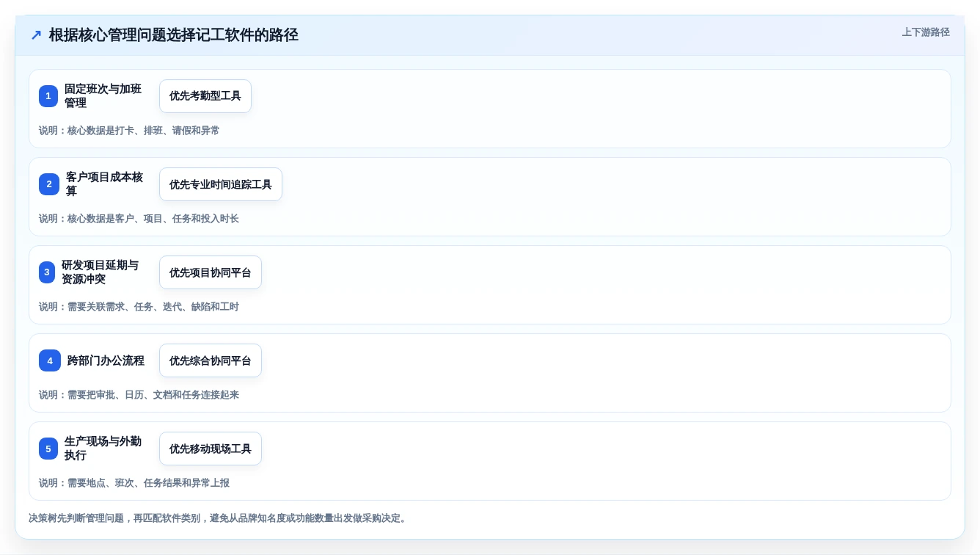The width and height of the screenshot is (980, 555).
Task: Select the number 1 step badge
Action: pyautogui.click(x=48, y=96)
